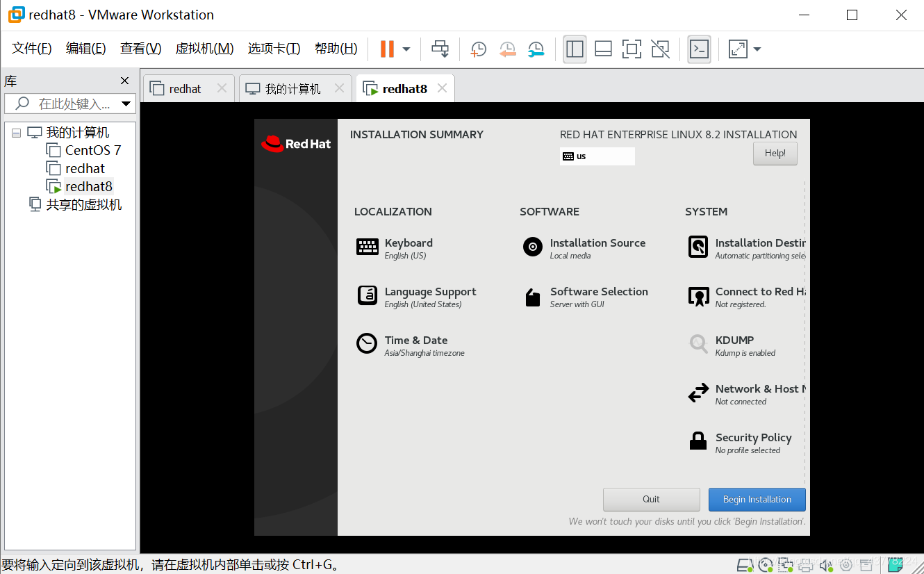Click network adapter status bar icon
This screenshot has height=574, width=924.
tap(786, 564)
